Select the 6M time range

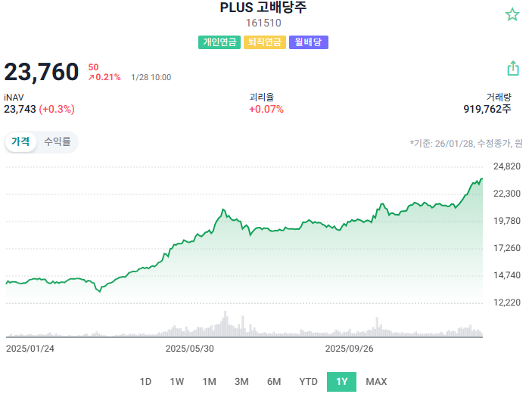[274, 382]
